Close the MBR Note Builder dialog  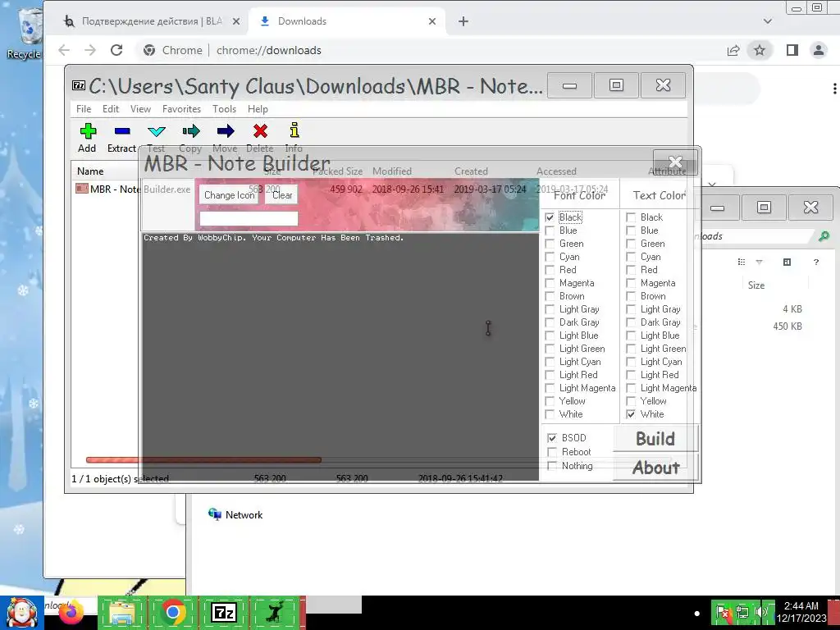(676, 162)
